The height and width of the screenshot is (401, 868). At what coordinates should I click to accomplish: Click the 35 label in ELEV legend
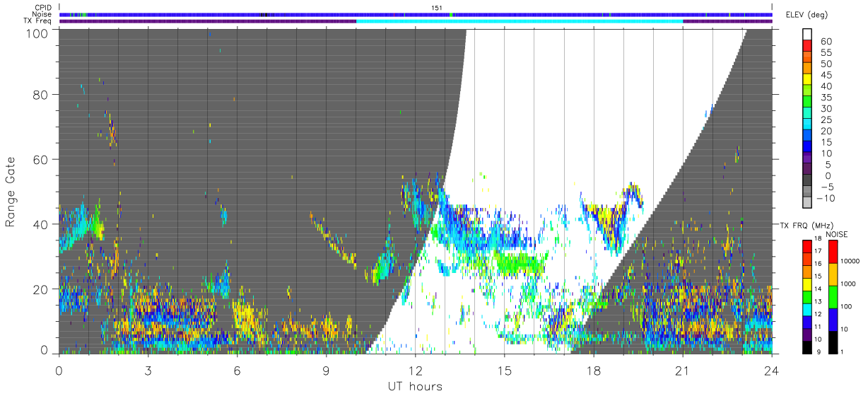tap(826, 98)
